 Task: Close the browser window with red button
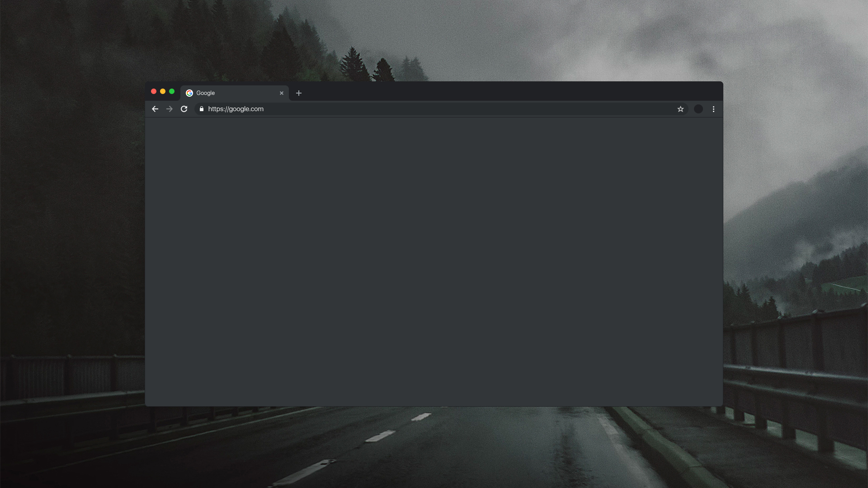(x=154, y=91)
